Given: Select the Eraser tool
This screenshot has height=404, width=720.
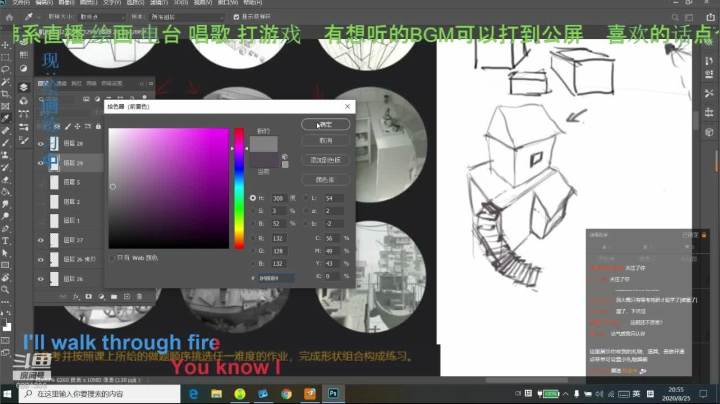Looking at the screenshot, I should click(x=6, y=180).
